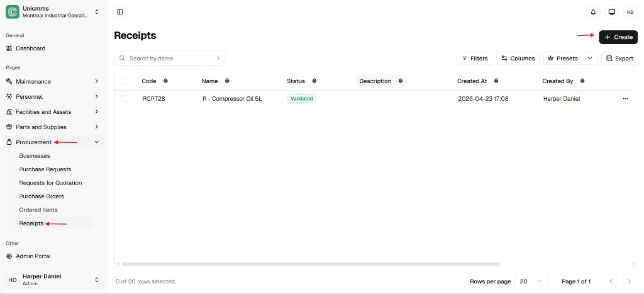Click the Dashboard grid icon
Viewport: 644px width, 294px height.
pyautogui.click(x=9, y=48)
